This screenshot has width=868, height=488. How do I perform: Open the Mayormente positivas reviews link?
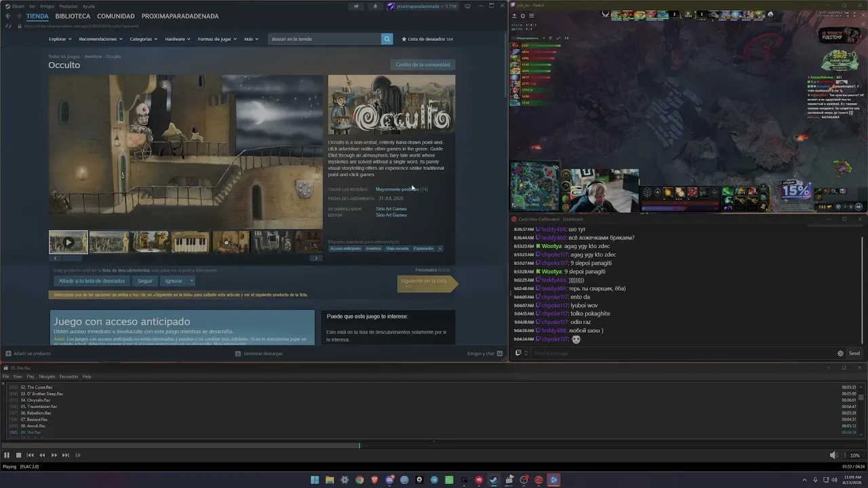(x=396, y=189)
